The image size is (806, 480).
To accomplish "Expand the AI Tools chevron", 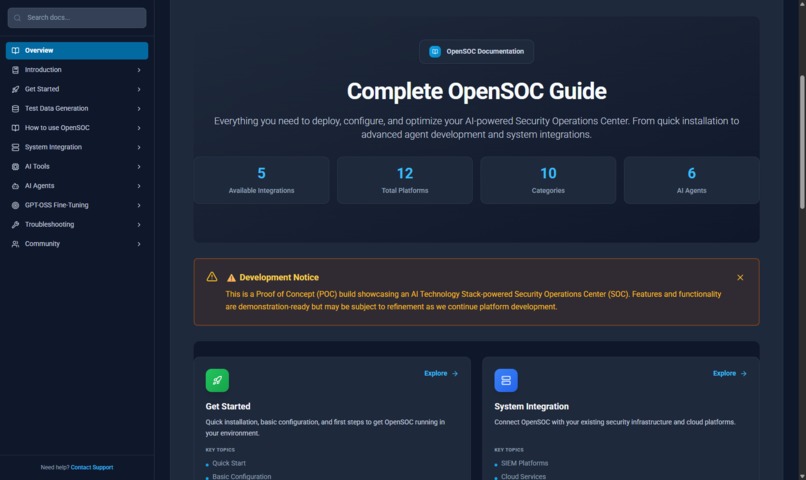I will tap(139, 167).
